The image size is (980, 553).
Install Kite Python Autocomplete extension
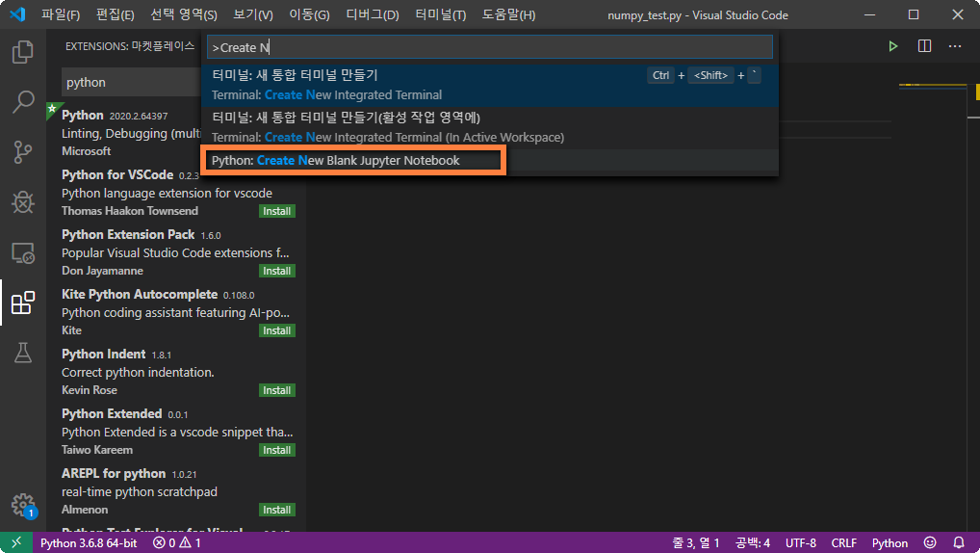click(x=276, y=330)
